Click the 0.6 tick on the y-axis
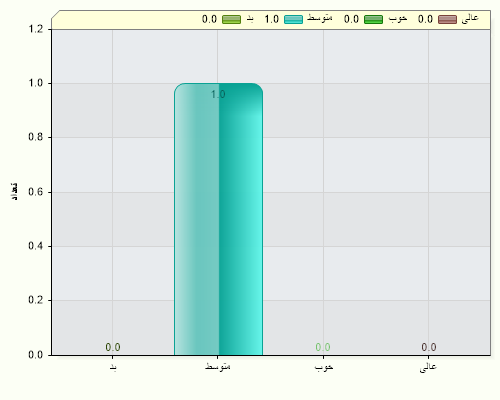Image resolution: width=500 pixels, height=400 pixels. click(x=36, y=192)
